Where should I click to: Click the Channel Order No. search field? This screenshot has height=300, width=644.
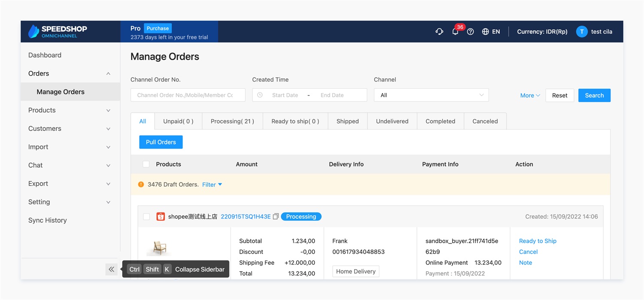click(x=188, y=95)
